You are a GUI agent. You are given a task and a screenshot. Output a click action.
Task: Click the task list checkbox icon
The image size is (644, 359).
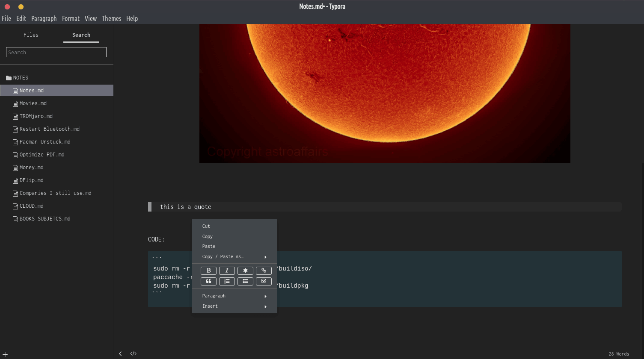click(264, 281)
